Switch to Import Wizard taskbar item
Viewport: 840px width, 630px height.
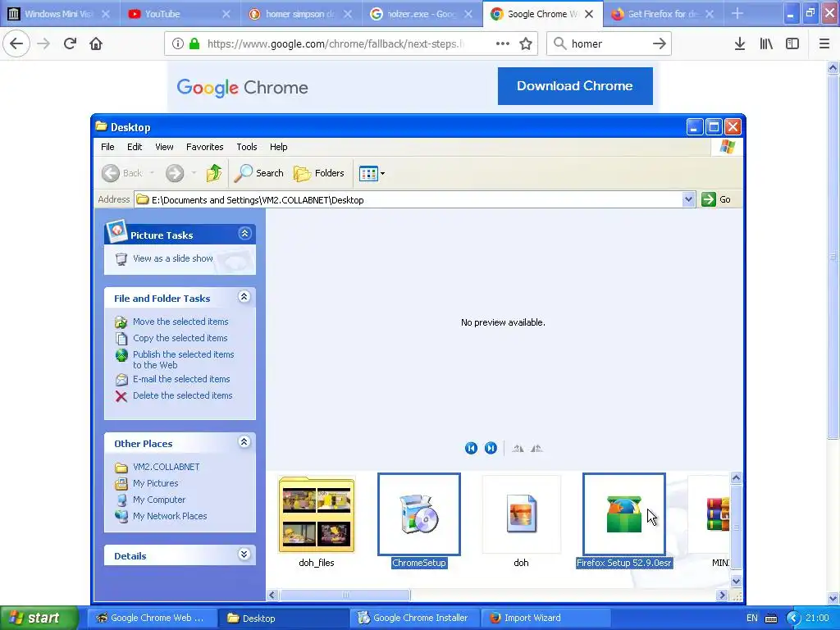(x=545, y=618)
